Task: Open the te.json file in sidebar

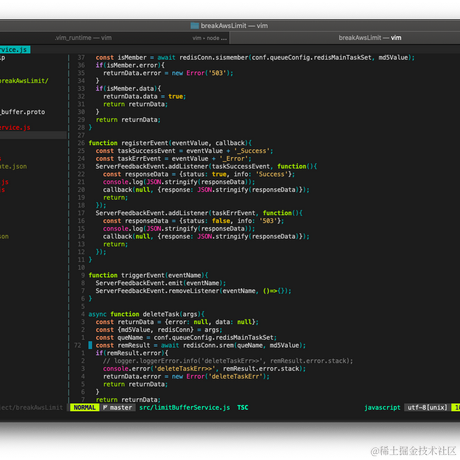Action: pyautogui.click(x=14, y=166)
